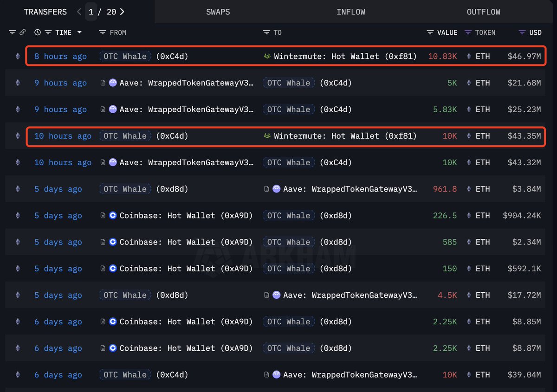The image size is (557, 392).
Task: Click the link icon in the table header
Action: (x=22, y=32)
